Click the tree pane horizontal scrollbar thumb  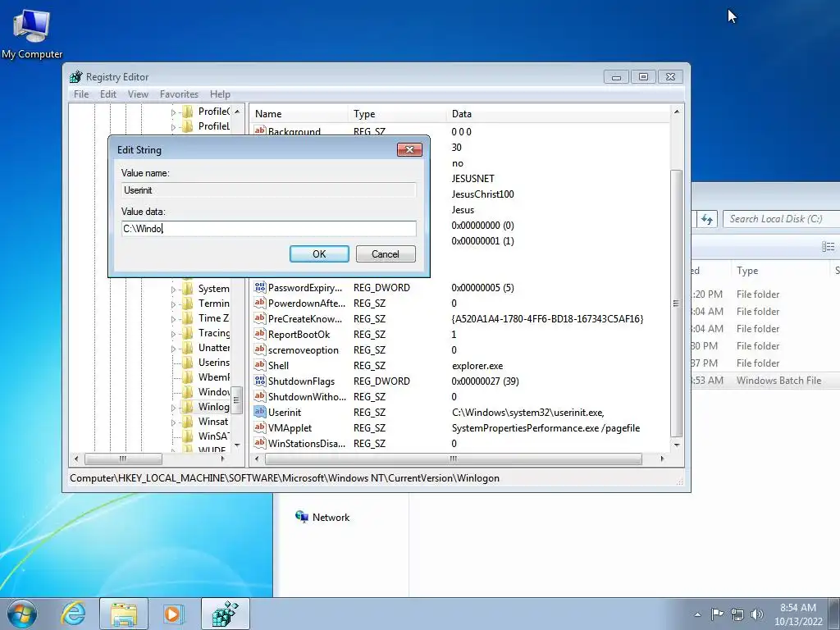tap(123, 459)
